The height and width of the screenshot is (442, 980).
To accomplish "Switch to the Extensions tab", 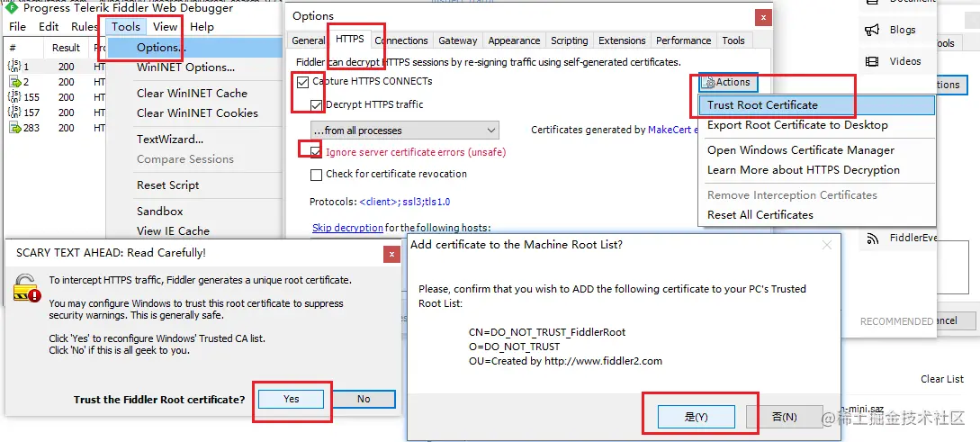I will 622,41.
